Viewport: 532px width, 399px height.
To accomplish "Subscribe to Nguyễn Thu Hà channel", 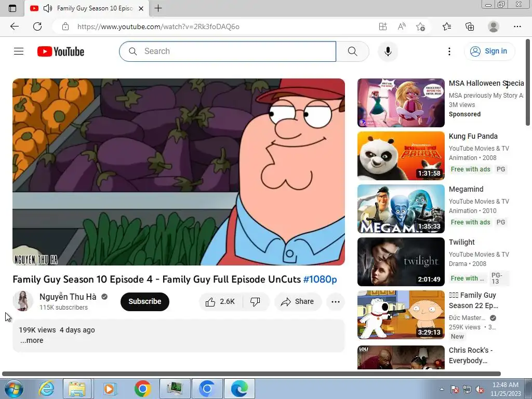I will tap(145, 302).
